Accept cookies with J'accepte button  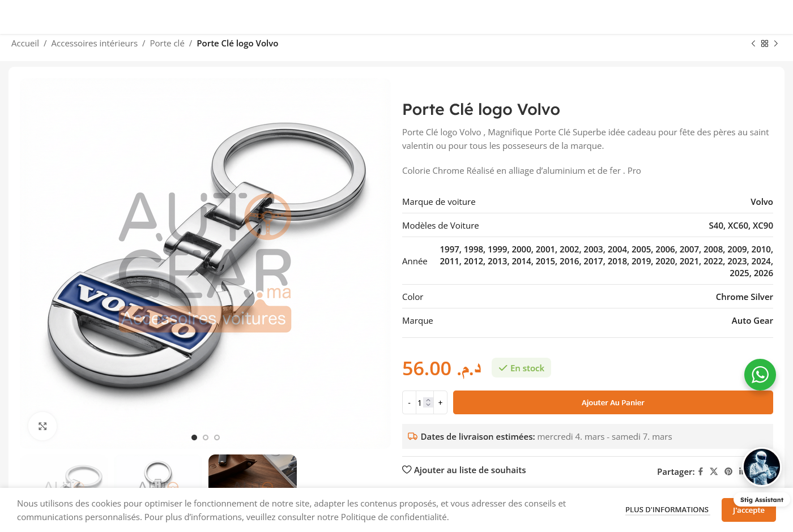749,510
